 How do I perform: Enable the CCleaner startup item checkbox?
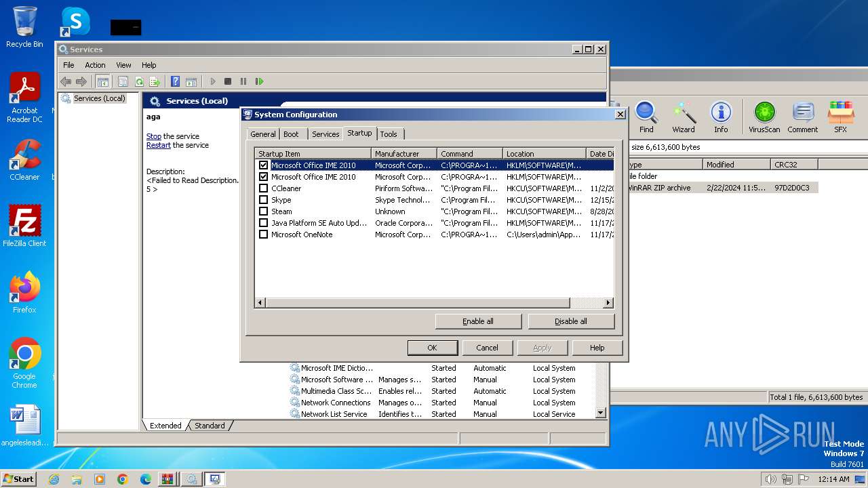pyautogui.click(x=264, y=188)
